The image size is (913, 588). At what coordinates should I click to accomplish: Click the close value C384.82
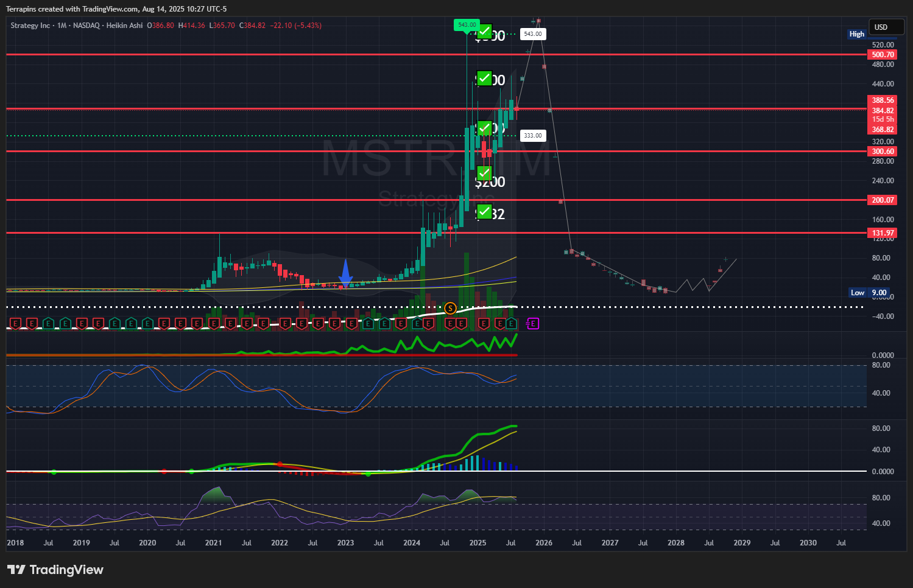pyautogui.click(x=252, y=26)
